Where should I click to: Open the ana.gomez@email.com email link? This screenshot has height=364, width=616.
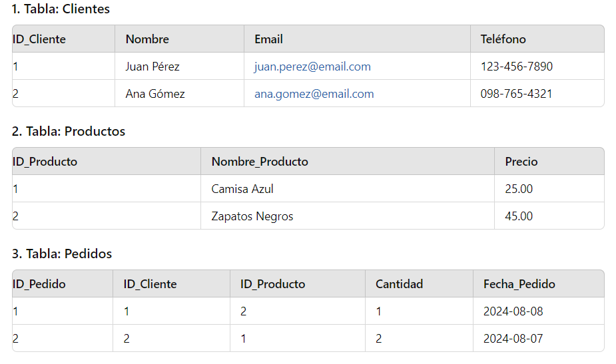pyautogui.click(x=314, y=94)
